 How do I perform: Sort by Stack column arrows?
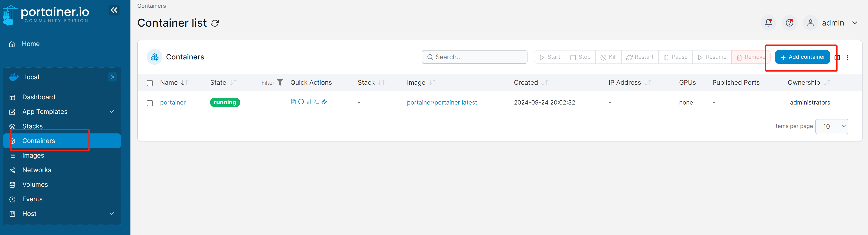[x=382, y=82]
